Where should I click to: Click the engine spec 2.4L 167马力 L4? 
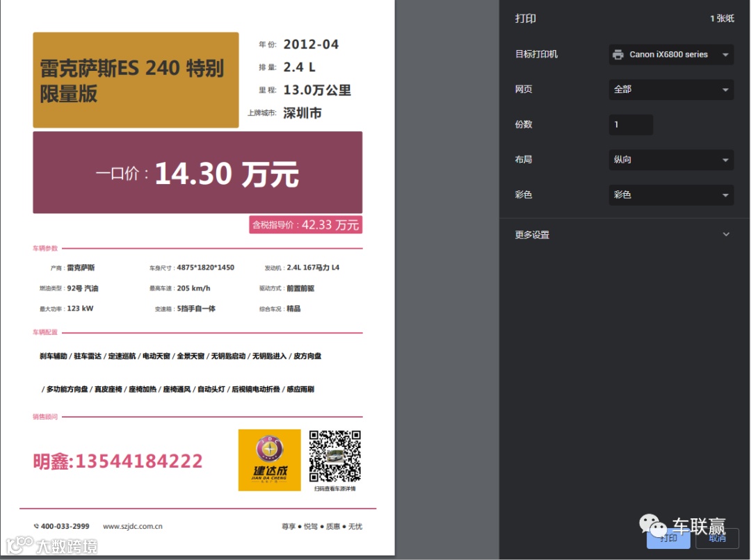click(313, 267)
